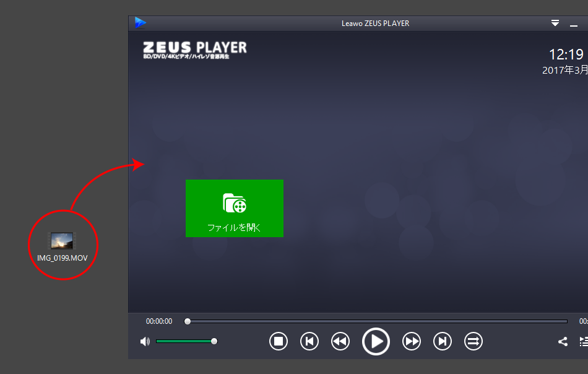588x374 pixels.
Task: Click the Leawo ZEUS PLAYER title bar
Action: (x=375, y=23)
